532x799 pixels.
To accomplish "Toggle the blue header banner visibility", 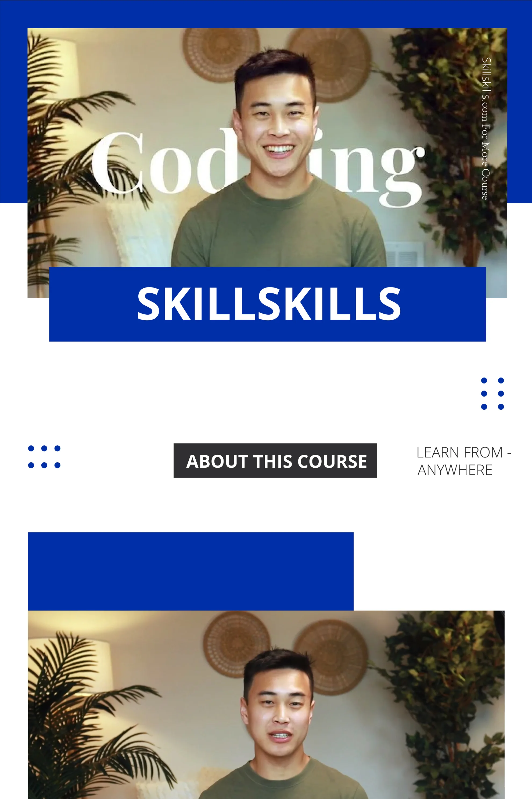I will pos(266,15).
